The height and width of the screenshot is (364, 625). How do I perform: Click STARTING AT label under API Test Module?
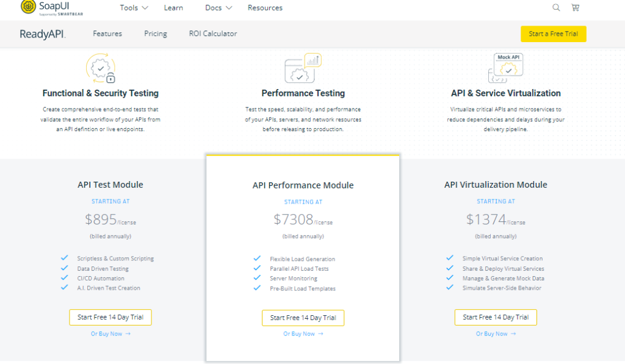tap(110, 202)
